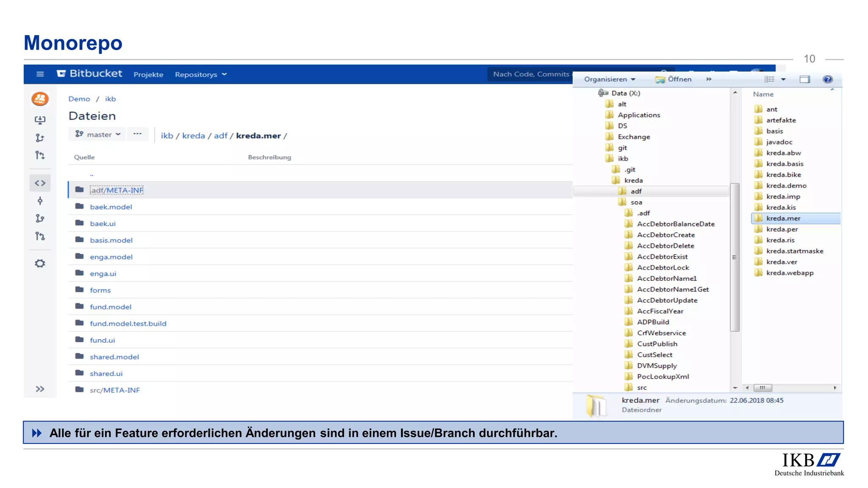
Task: Open the baek.model folder
Action: (x=111, y=207)
